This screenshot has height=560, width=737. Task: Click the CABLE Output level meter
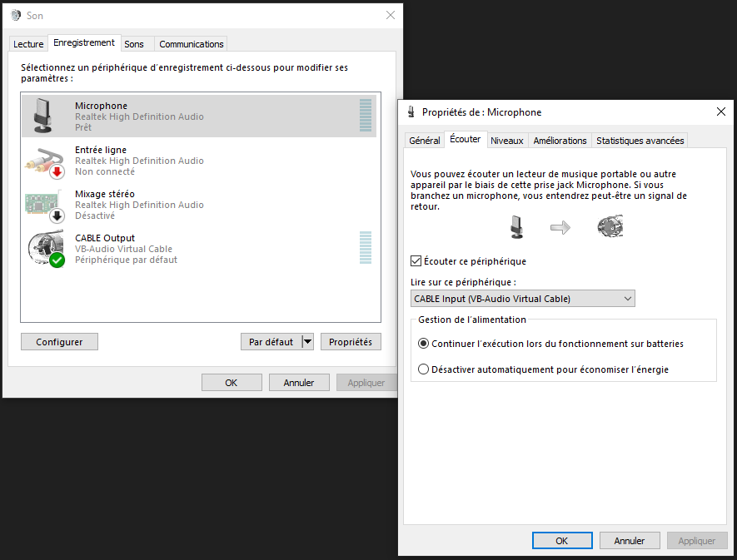[366, 248]
